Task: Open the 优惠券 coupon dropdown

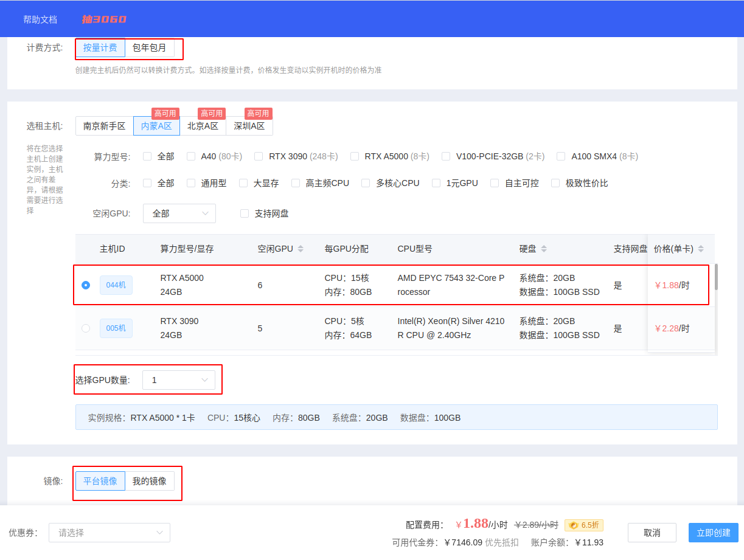Action: (x=110, y=533)
